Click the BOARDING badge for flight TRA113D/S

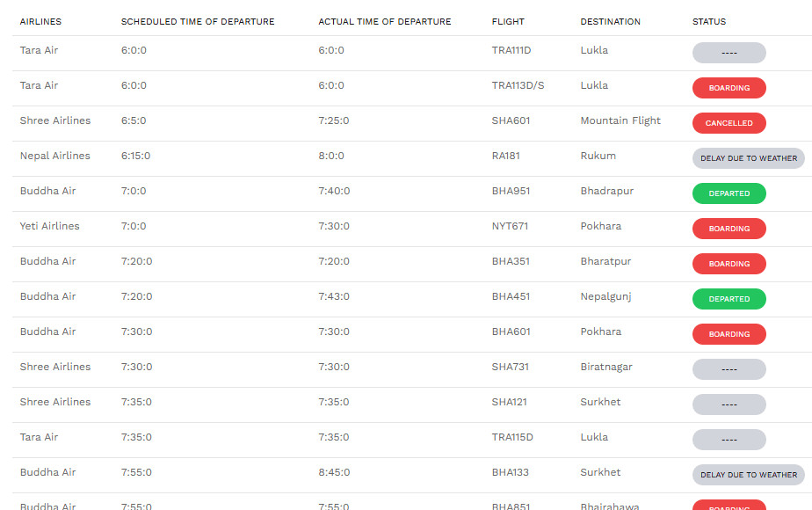(x=729, y=88)
